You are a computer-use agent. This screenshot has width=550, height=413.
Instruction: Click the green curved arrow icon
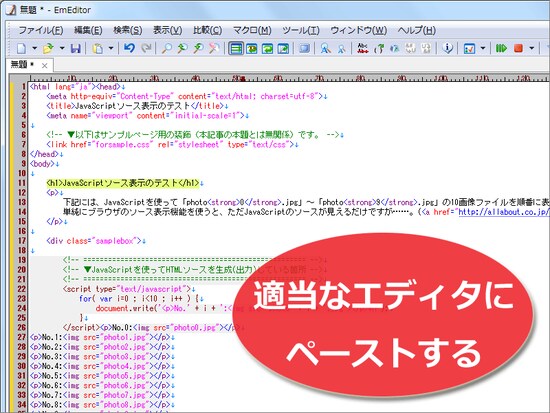coord(379,48)
